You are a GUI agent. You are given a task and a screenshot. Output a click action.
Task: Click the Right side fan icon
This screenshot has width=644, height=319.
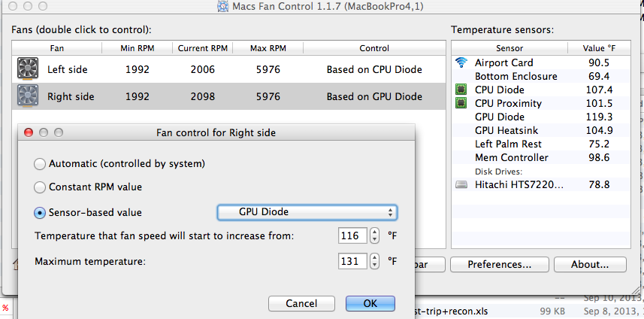[28, 96]
